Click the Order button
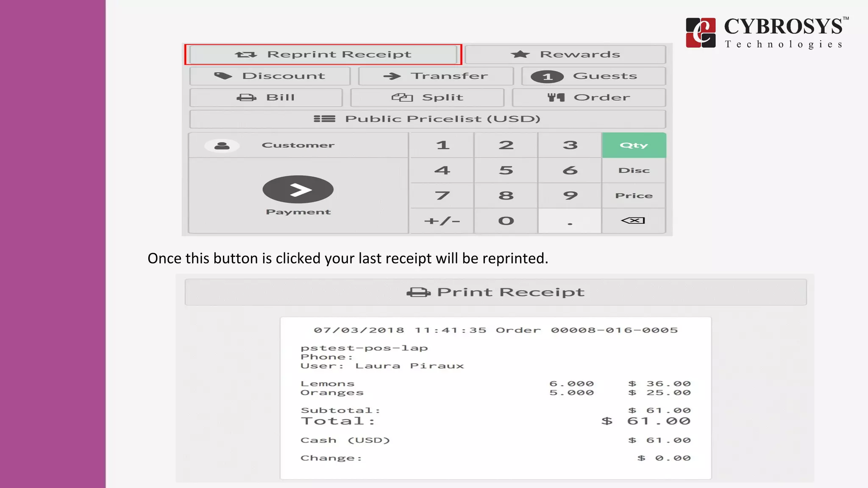 click(589, 98)
